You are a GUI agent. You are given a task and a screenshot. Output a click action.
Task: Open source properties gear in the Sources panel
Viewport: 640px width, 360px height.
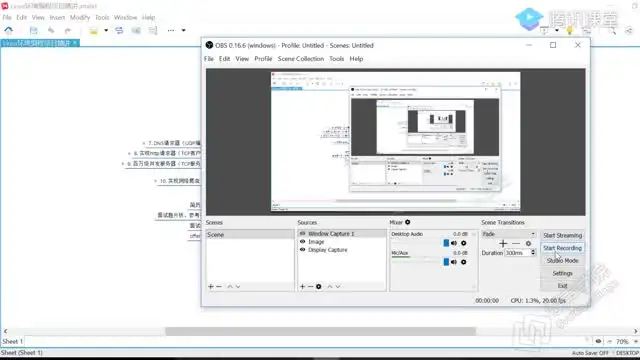click(319, 287)
